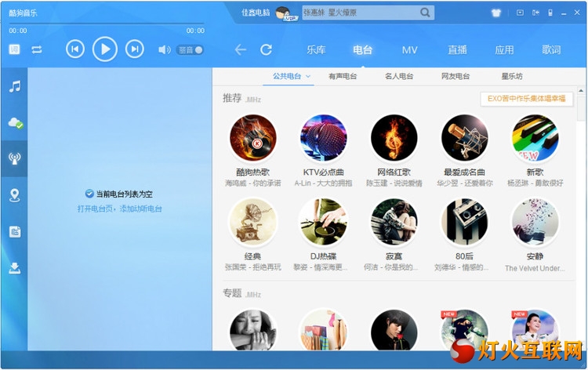
Task: Skip to next track
Action: pos(135,49)
